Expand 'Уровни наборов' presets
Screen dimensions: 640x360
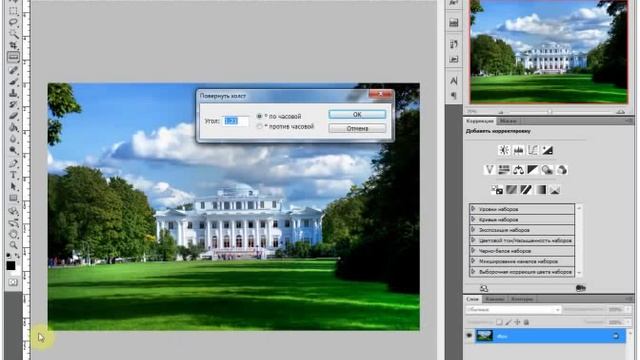pyautogui.click(x=473, y=209)
